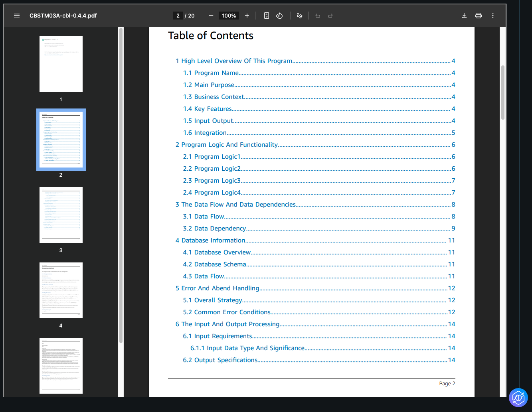Viewport: 532px width, 412px height.
Task: Click the blue floating assistant icon
Action: 518,398
